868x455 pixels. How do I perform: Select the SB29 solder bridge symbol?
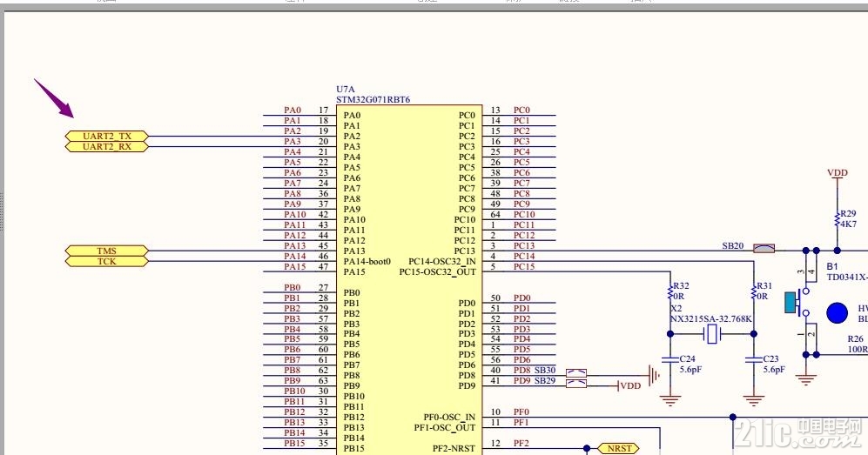tap(576, 383)
